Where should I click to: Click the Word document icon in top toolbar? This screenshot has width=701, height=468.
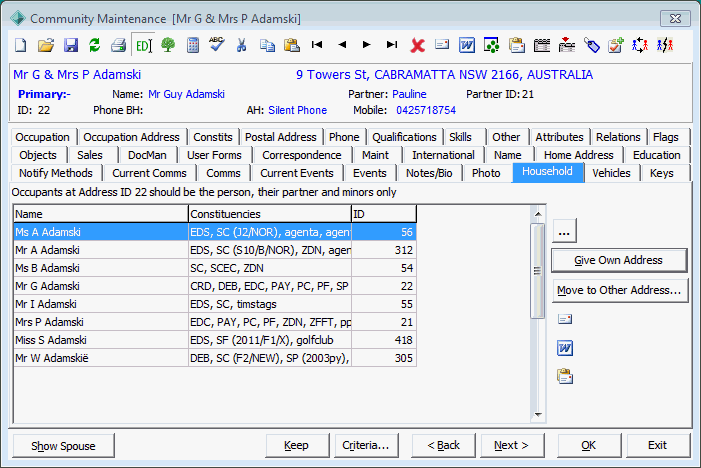coord(467,45)
